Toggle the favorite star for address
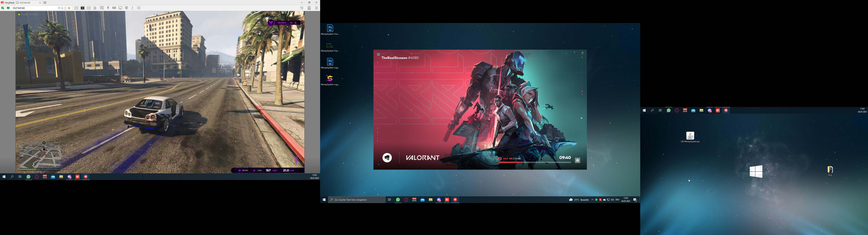 coord(69,8)
